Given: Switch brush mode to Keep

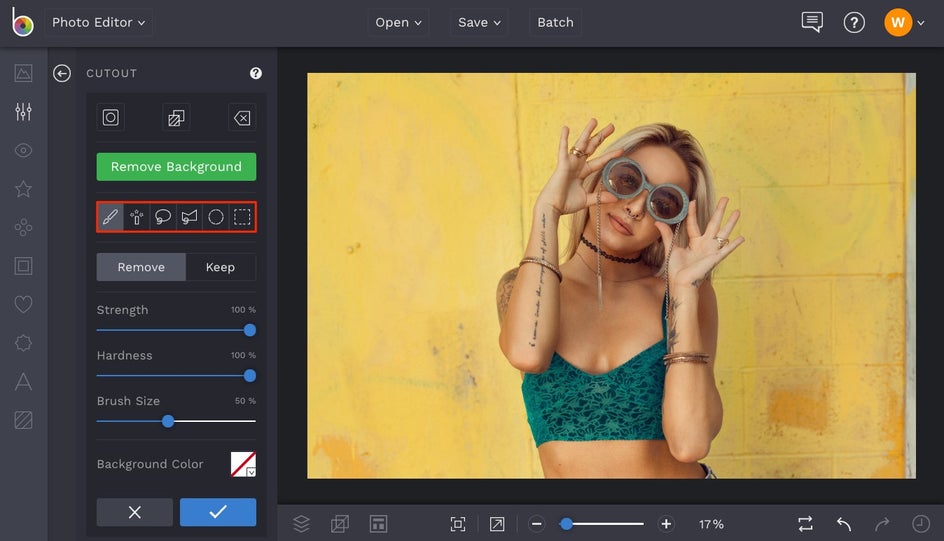Looking at the screenshot, I should pos(220,267).
